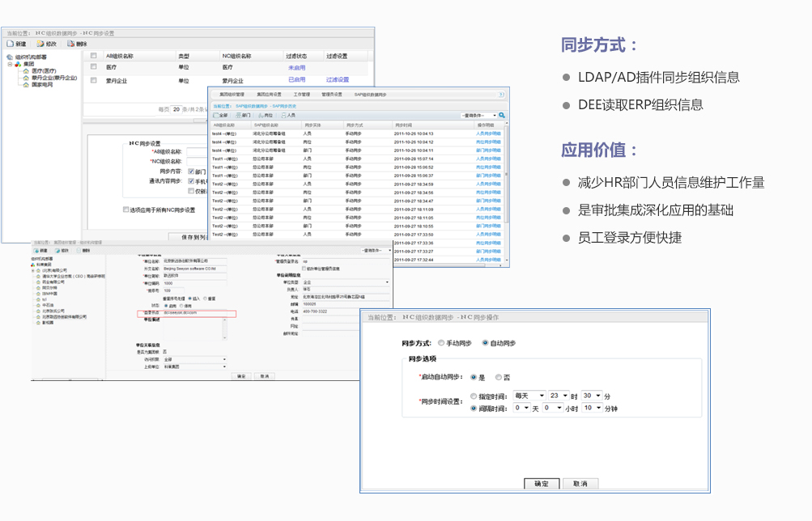Open interval minutes dropdown showing 10
This screenshot has width=812, height=521.
(593, 409)
